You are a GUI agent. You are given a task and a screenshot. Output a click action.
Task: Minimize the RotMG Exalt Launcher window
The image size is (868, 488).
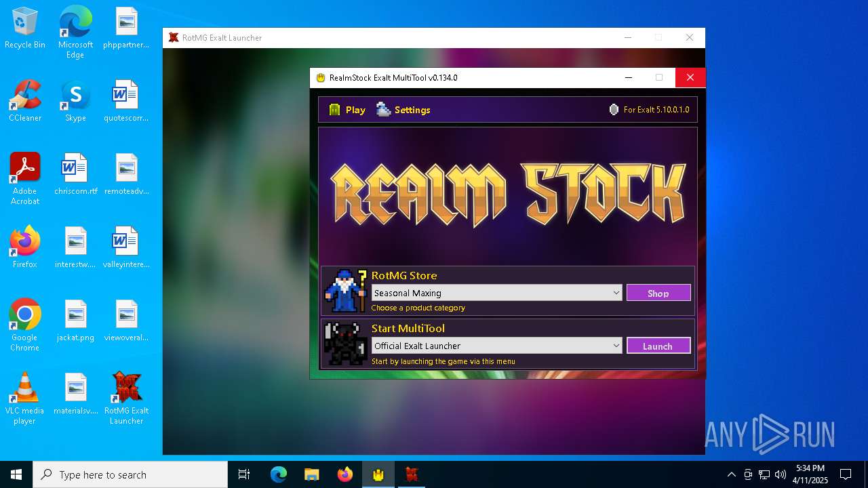pos(628,38)
